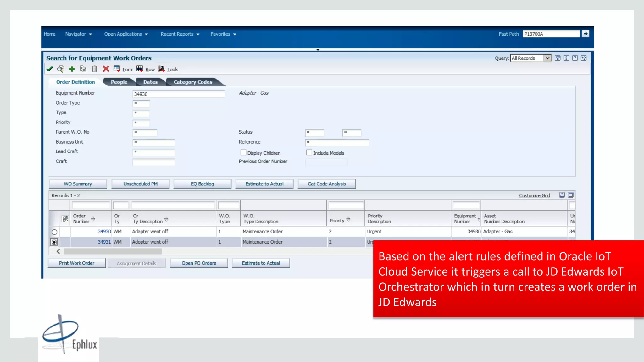Click the Craft input field
The height and width of the screenshot is (362, 644).
tap(154, 162)
